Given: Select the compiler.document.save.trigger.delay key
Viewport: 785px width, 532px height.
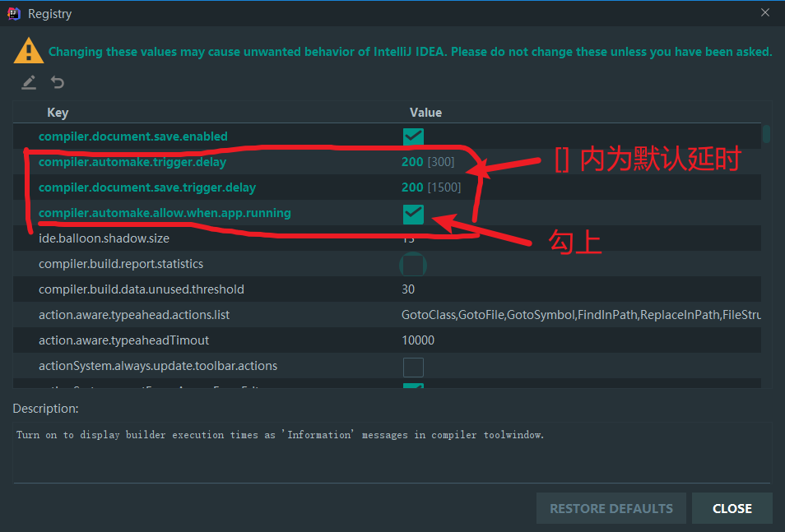Looking at the screenshot, I should 146,187.
